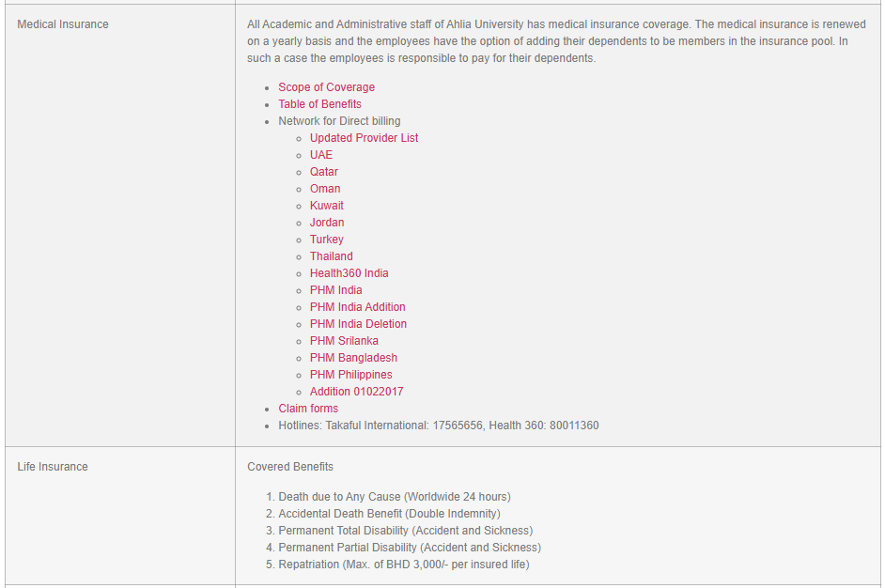Image resolution: width=885 pixels, height=588 pixels.
Task: Open the Addition 01022017 document
Action: [356, 391]
